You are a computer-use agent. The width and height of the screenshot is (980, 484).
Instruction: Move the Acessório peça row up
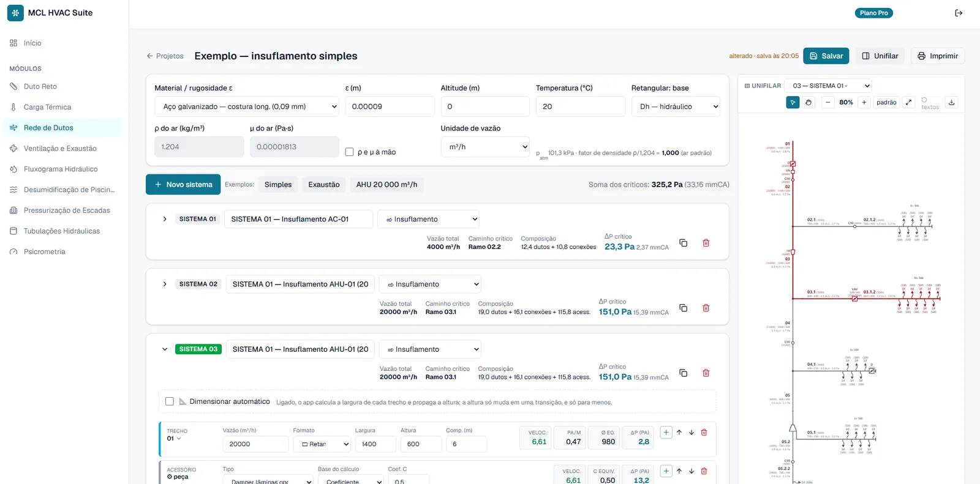(679, 471)
